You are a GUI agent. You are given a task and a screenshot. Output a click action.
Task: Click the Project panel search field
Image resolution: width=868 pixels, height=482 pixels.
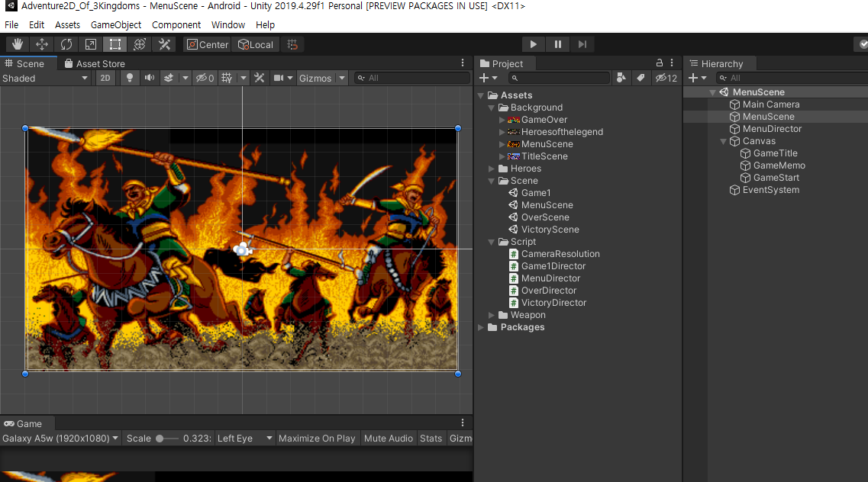coord(558,78)
